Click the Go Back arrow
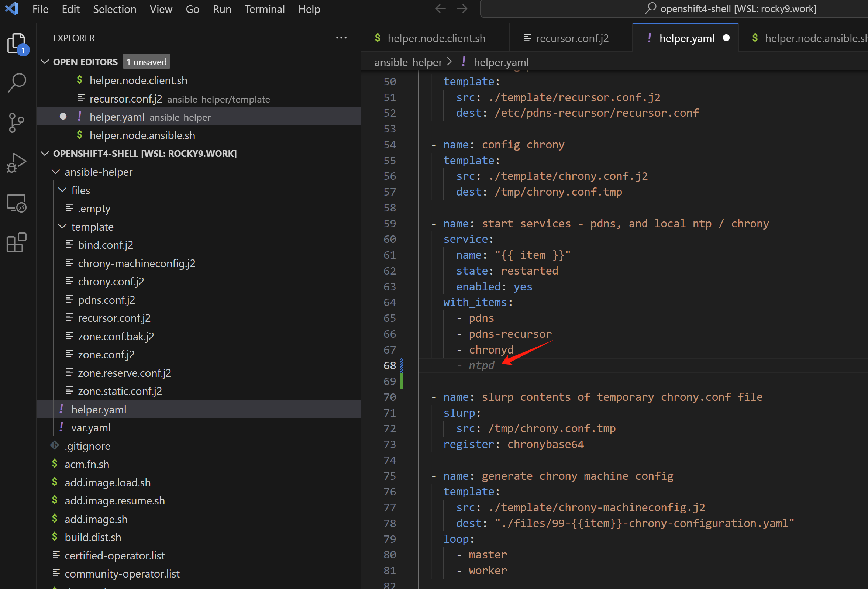868x589 pixels. click(x=441, y=8)
